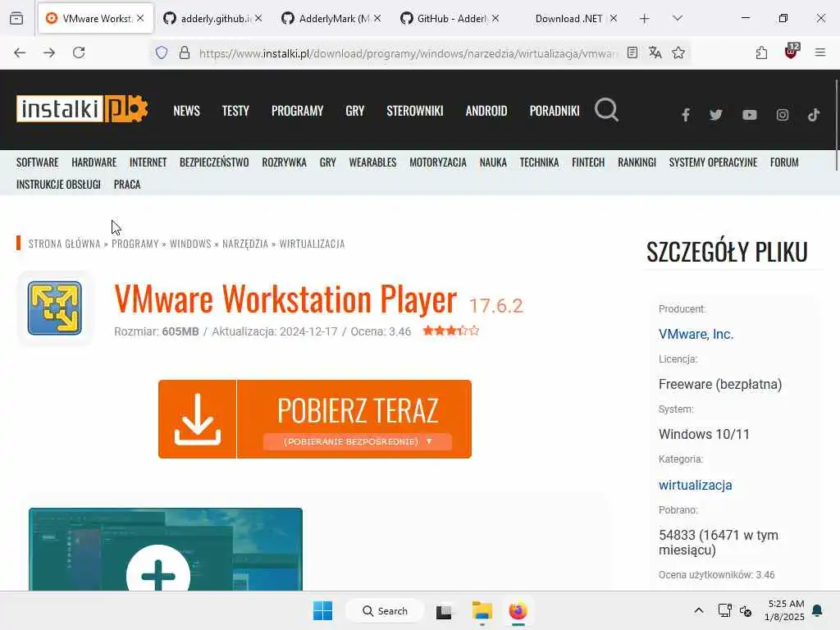Close the VMware Workstation tab
Screen dimensions: 840x630
[140, 18]
